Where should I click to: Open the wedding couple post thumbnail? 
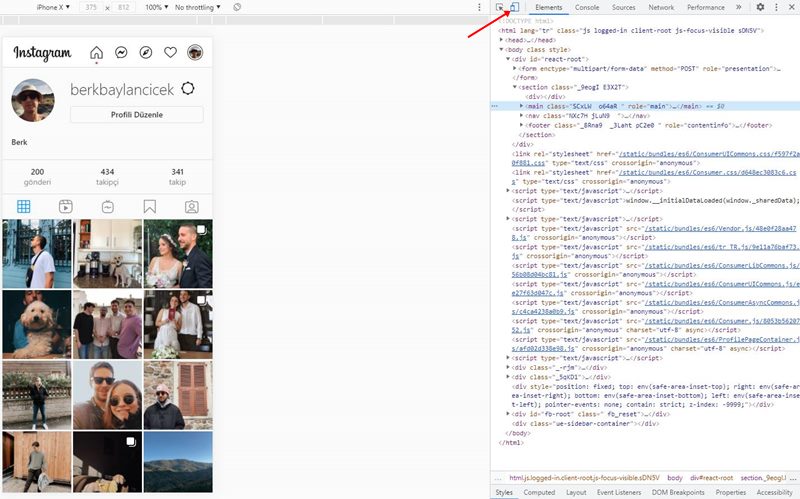coord(178,254)
